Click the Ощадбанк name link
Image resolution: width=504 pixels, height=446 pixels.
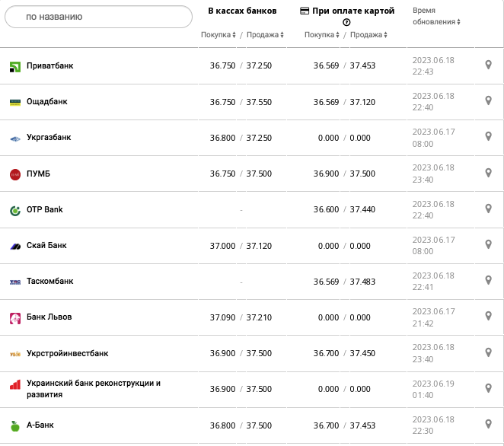pos(46,101)
